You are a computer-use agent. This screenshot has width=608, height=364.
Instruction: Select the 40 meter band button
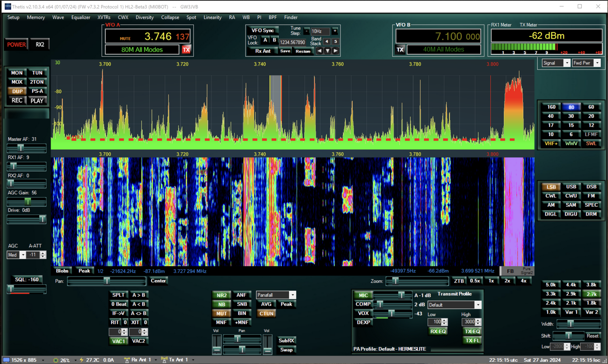pos(551,116)
